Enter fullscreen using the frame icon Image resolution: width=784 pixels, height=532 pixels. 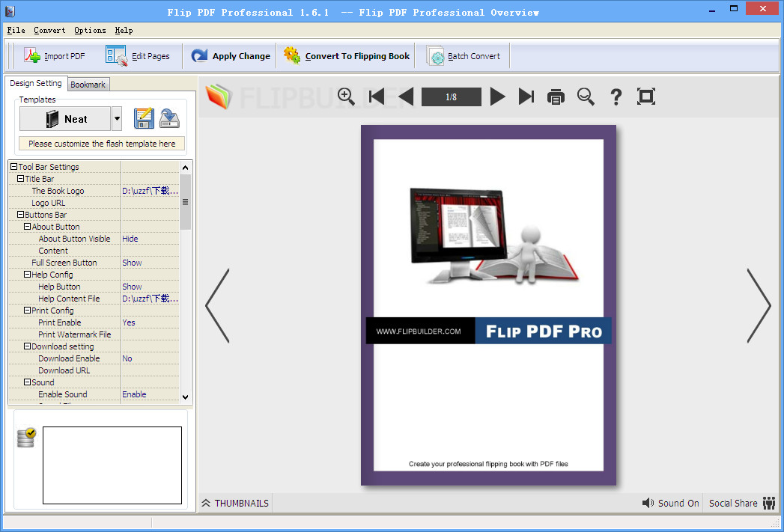point(645,97)
